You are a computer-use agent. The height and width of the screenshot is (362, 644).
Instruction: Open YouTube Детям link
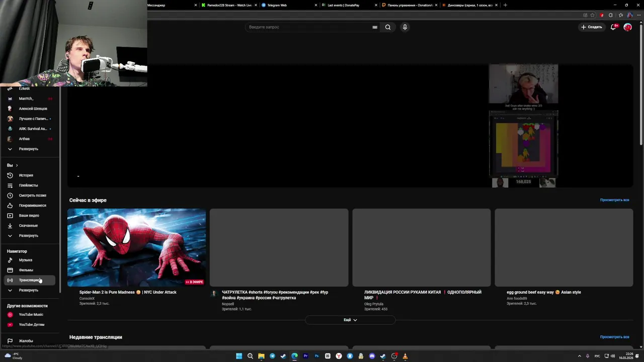(30, 325)
